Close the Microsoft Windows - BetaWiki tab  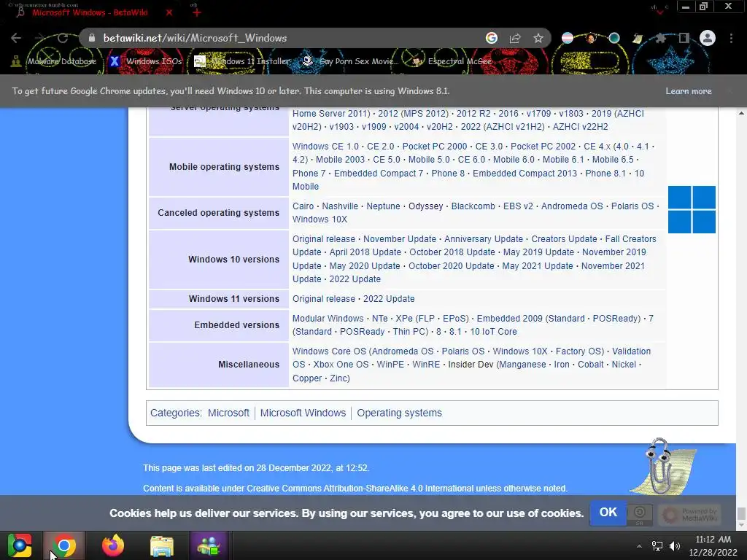tap(169, 12)
